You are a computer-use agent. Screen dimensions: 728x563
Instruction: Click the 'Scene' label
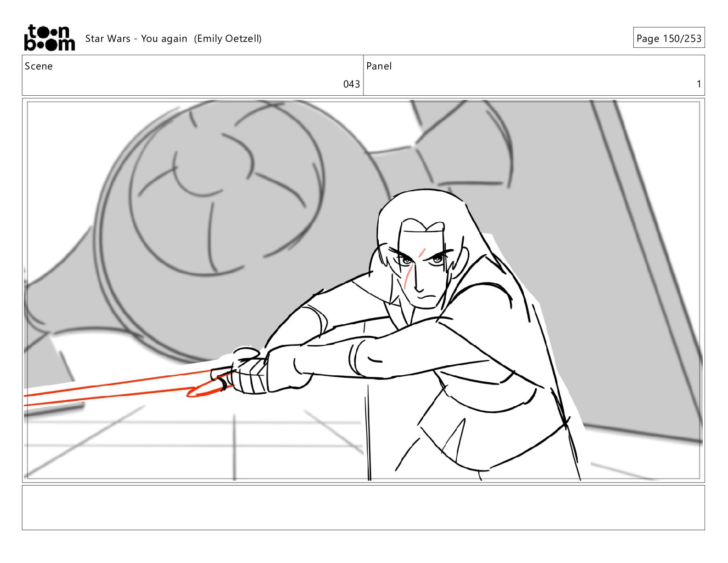pos(39,66)
